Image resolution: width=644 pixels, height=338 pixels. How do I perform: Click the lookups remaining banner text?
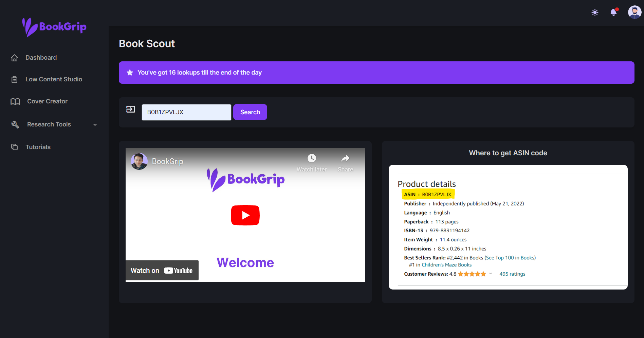point(200,73)
